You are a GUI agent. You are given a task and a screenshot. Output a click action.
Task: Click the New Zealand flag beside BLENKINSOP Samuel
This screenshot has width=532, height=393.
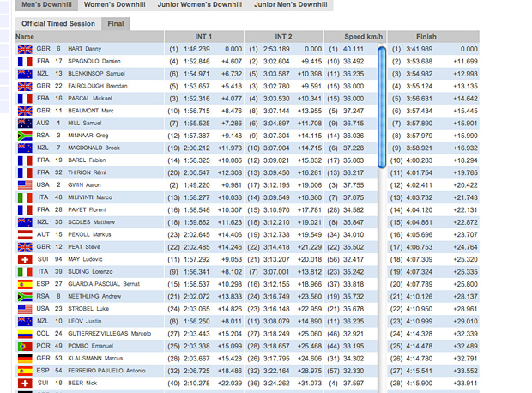[x=25, y=75]
